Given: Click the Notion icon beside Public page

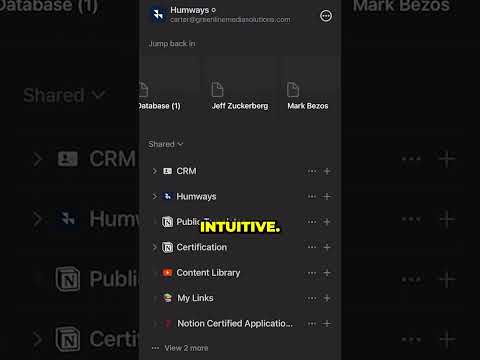Looking at the screenshot, I should (167, 222).
